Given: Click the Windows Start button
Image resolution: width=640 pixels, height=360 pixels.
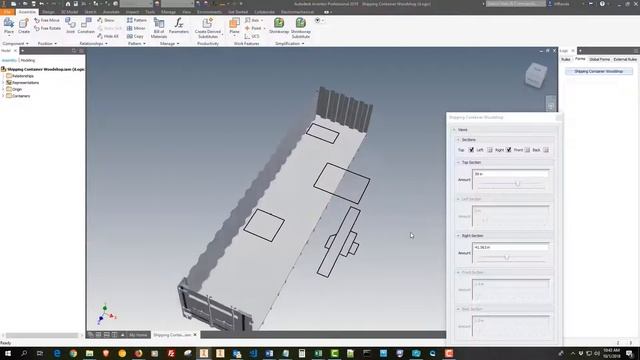Looking at the screenshot, I should pyautogui.click(x=8, y=353).
